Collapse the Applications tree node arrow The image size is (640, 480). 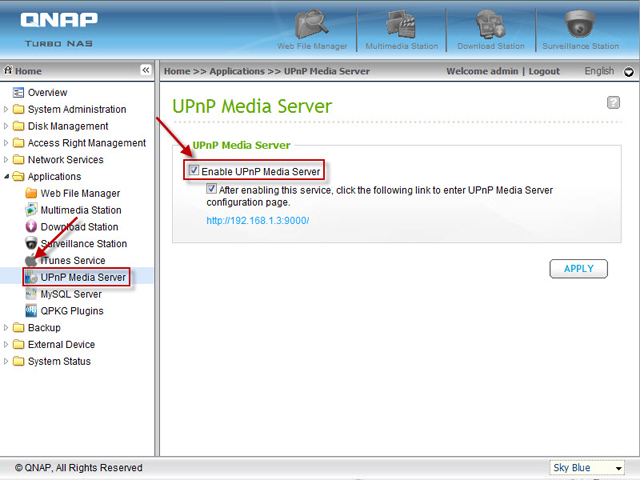(x=6, y=176)
